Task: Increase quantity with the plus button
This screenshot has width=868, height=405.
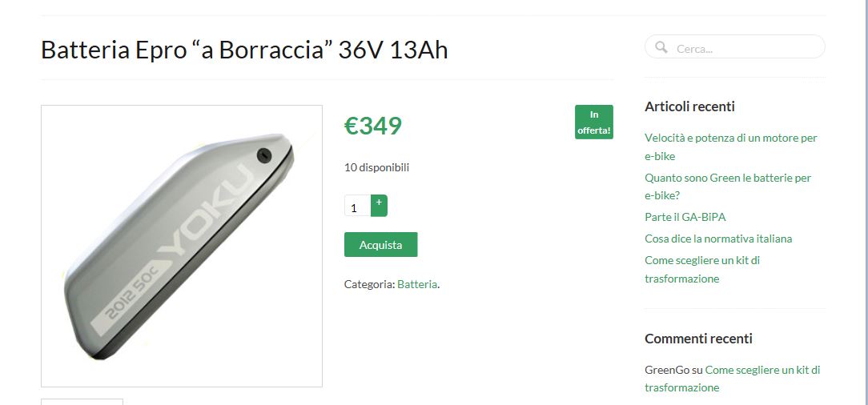Action: click(380, 206)
